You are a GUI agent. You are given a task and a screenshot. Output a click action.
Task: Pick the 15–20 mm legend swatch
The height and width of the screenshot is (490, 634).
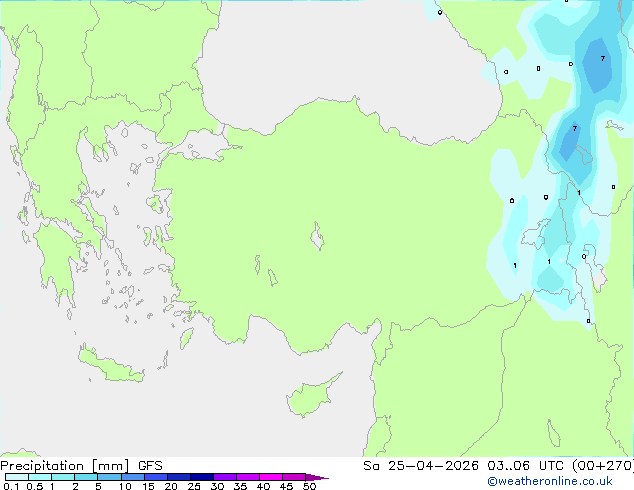[x=155, y=477]
